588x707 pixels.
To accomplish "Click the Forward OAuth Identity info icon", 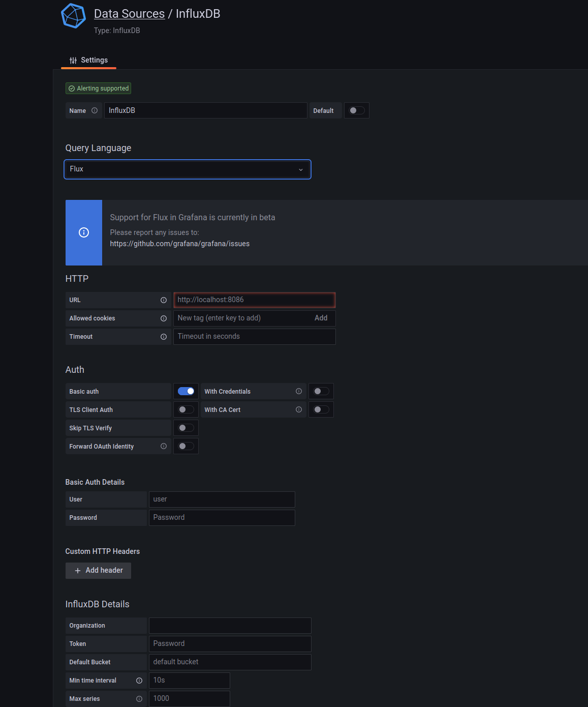I will [x=164, y=446].
